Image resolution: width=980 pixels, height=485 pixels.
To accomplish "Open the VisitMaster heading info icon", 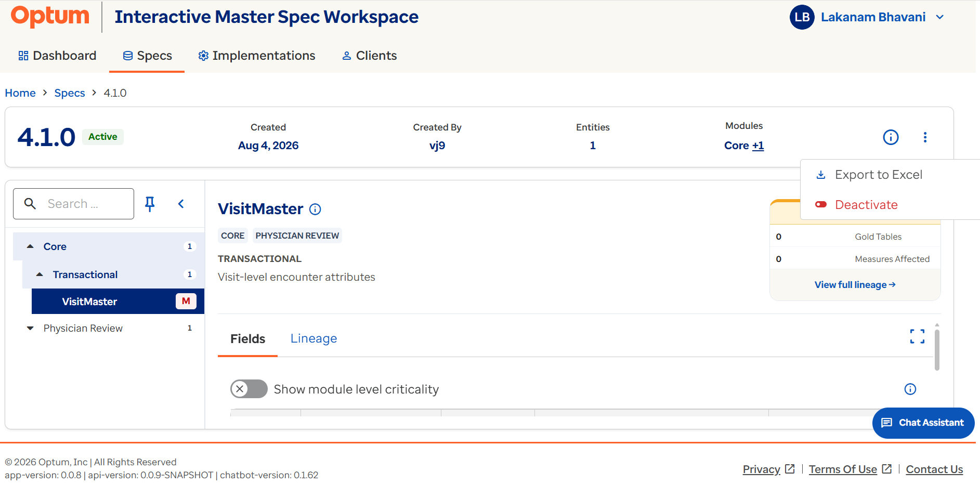I will pos(315,209).
